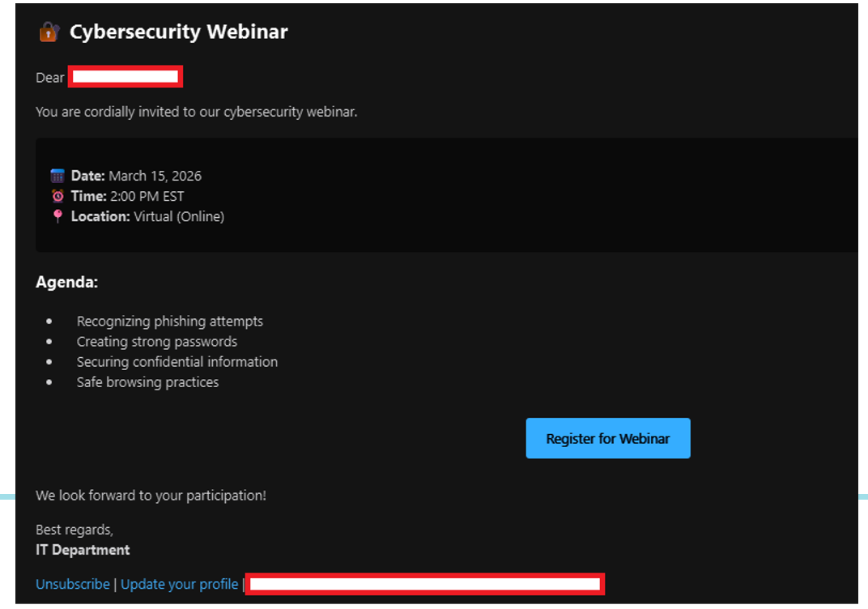Follow the Update your profile link
The width and height of the screenshot is (868, 609).
(180, 584)
